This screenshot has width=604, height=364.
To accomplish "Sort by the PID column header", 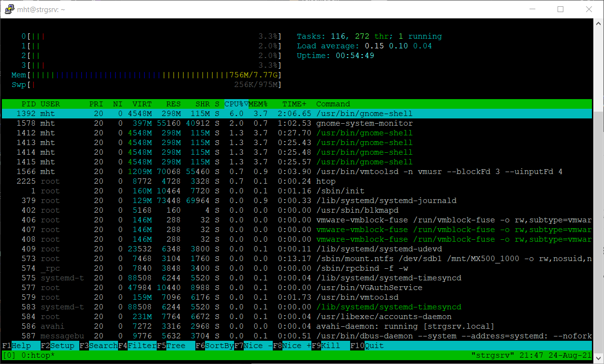I will pos(29,104).
